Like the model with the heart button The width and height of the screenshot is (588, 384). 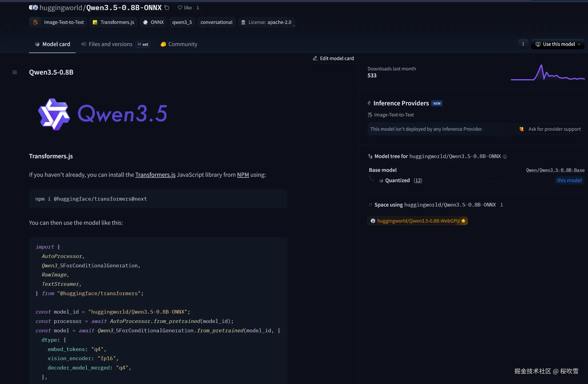pyautogui.click(x=185, y=8)
